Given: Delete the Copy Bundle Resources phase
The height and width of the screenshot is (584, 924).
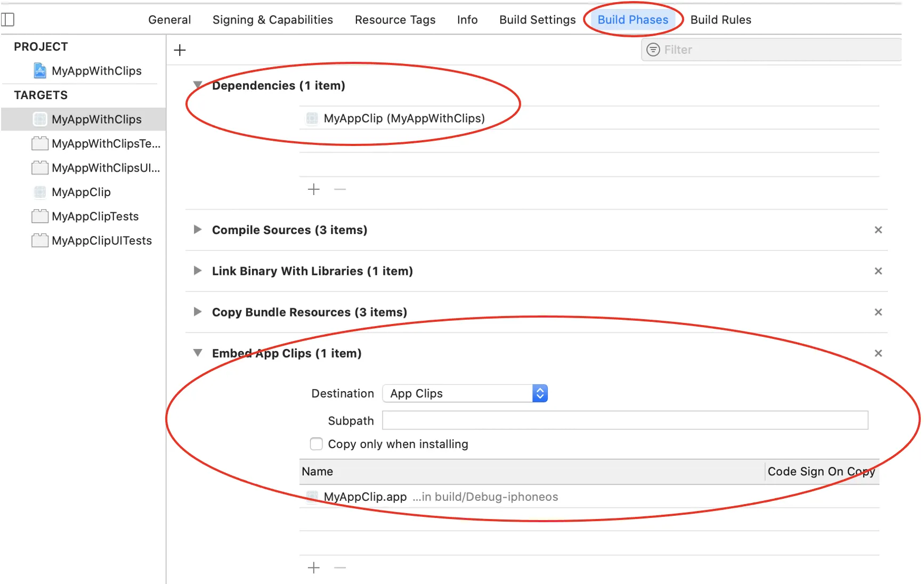Looking at the screenshot, I should pyautogui.click(x=878, y=312).
